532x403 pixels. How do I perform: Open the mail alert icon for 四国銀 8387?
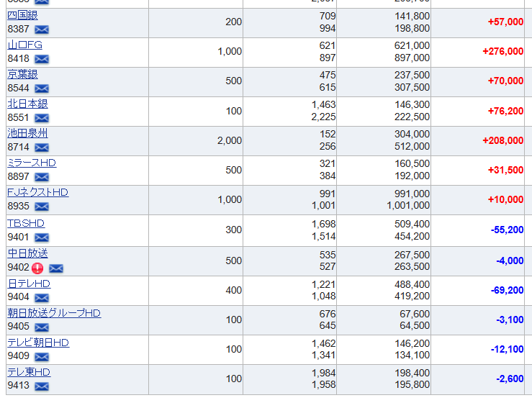tap(42, 30)
